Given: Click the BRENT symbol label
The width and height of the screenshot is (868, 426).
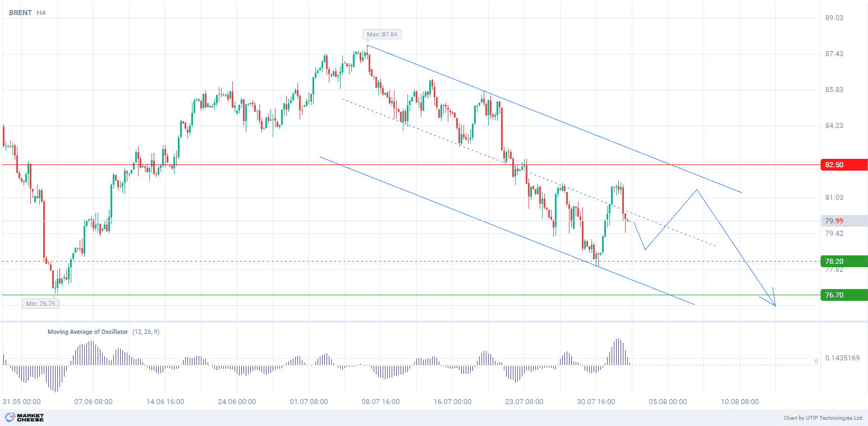Looking at the screenshot, I should pos(20,12).
